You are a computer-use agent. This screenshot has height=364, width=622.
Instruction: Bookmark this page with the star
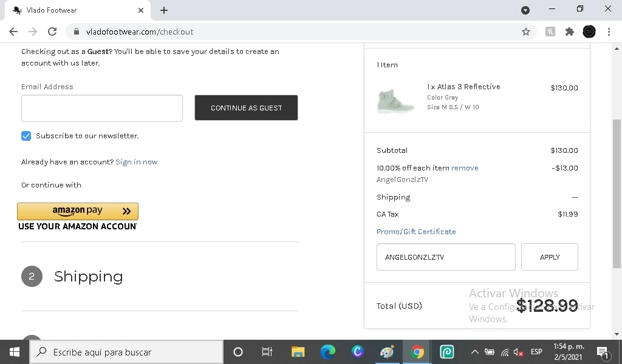[x=525, y=32]
